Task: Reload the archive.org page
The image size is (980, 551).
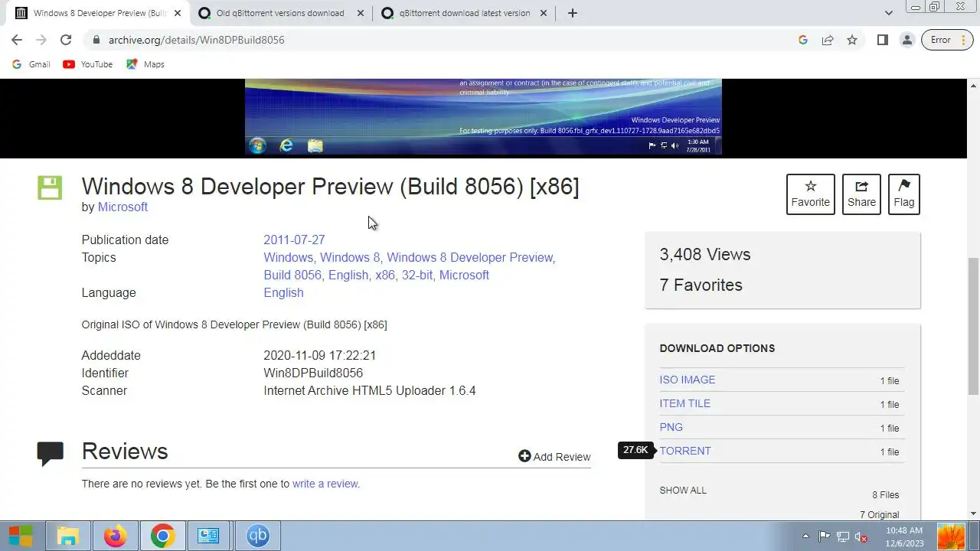Action: point(66,40)
